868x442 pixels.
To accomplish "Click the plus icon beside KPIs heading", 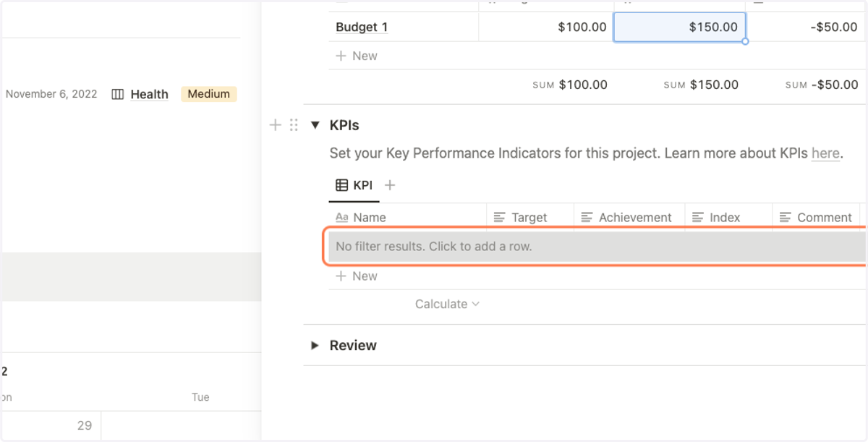I will 275,125.
